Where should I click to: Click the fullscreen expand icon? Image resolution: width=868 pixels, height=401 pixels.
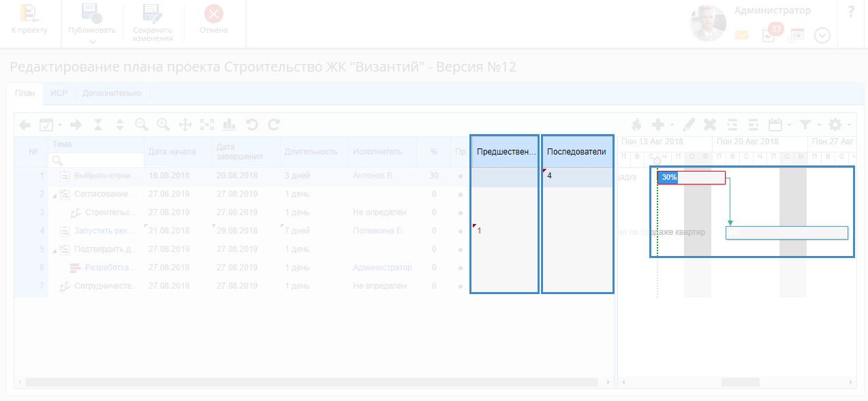point(207,125)
